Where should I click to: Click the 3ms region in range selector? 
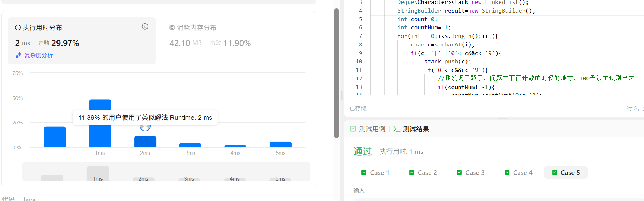point(189,179)
